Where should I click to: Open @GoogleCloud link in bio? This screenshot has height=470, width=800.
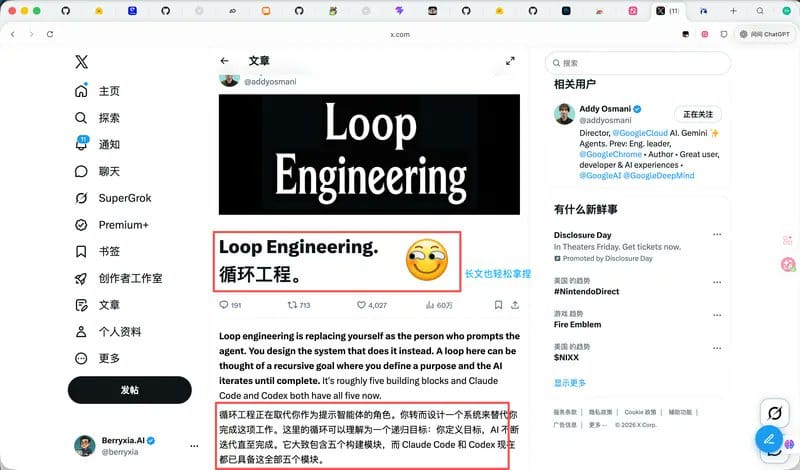640,133
